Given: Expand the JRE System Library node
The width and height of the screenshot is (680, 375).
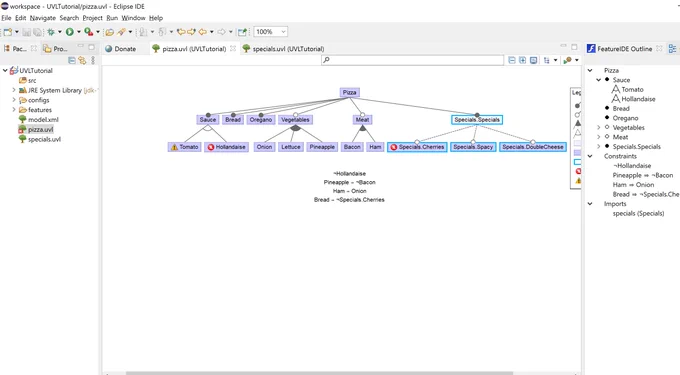Looking at the screenshot, I should click(x=14, y=90).
